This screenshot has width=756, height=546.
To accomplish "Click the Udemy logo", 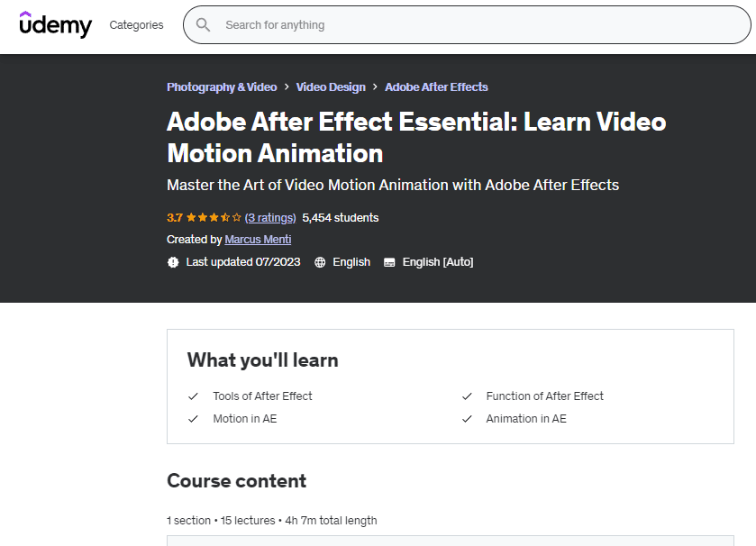I will pos(56,24).
